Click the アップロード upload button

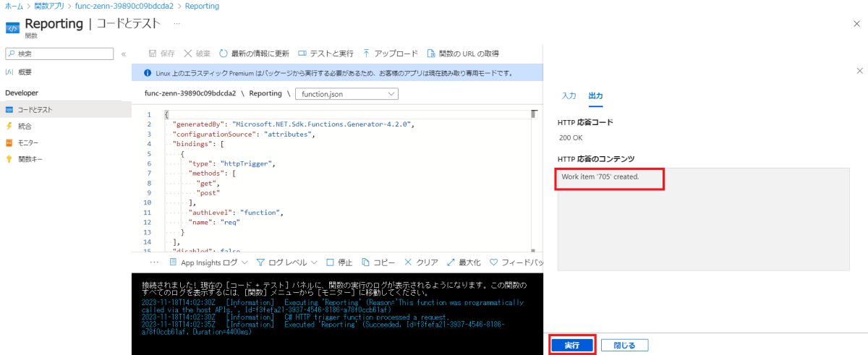(390, 54)
